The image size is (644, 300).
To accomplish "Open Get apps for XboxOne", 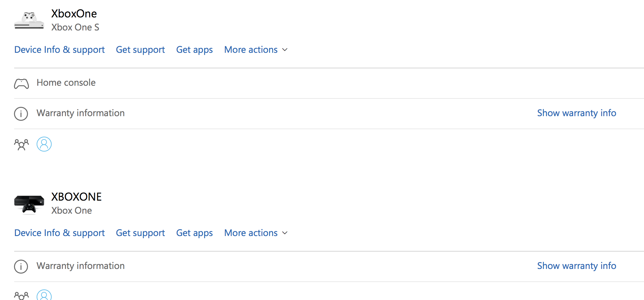I will click(194, 50).
